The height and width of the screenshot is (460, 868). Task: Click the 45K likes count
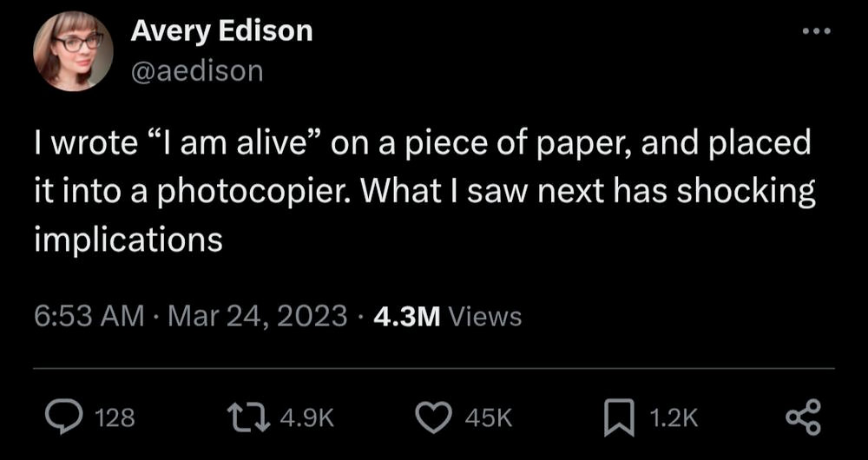[x=489, y=419]
